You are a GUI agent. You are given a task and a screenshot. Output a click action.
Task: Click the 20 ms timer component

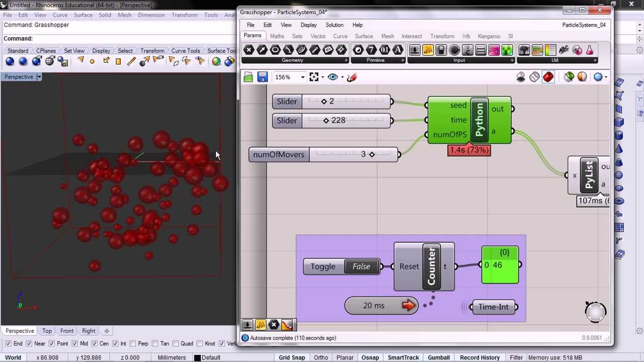pos(381,306)
